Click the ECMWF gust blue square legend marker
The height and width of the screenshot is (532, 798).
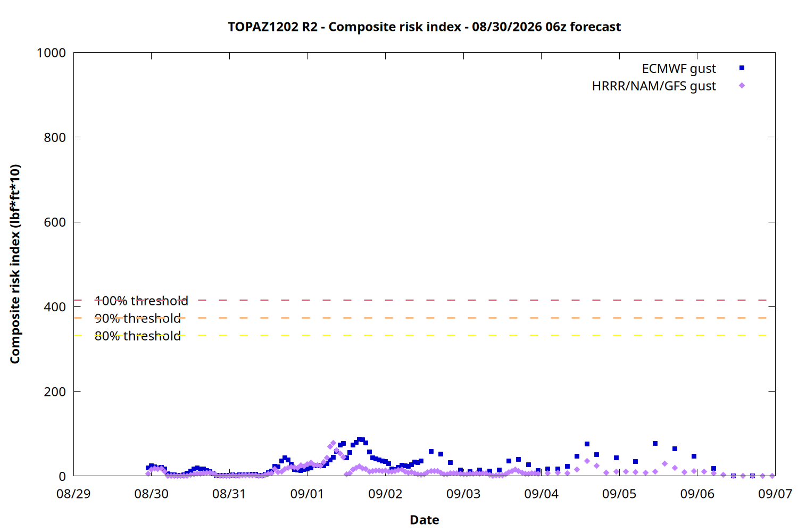[x=742, y=68]
